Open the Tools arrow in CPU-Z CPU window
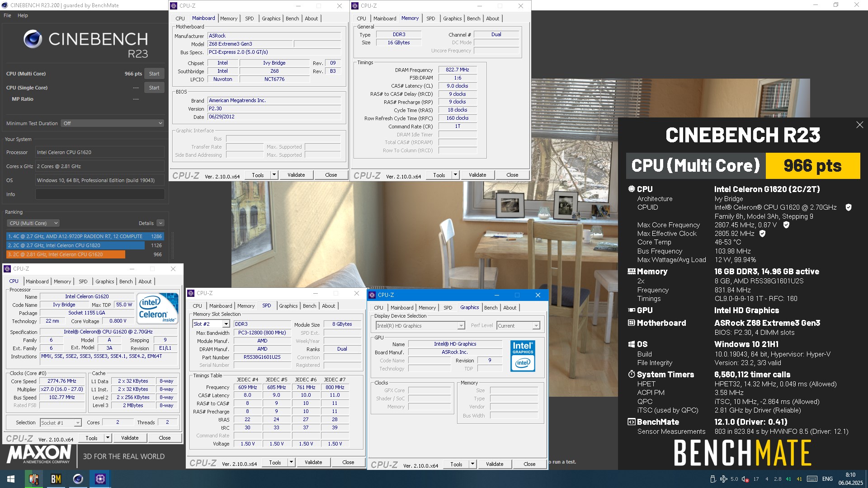This screenshot has width=868, height=488. tap(108, 438)
